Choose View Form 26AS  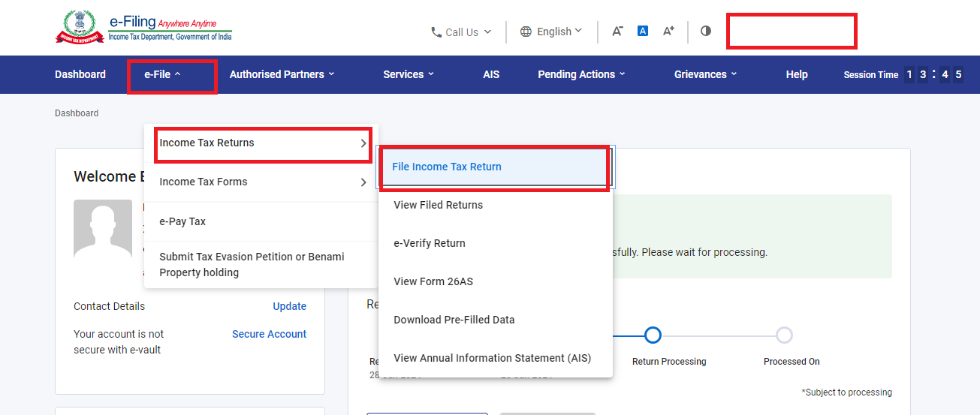pyautogui.click(x=495, y=281)
